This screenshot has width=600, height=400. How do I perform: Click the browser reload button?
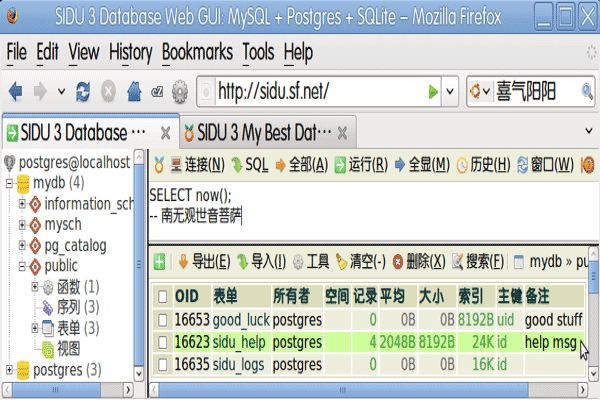click(82, 92)
